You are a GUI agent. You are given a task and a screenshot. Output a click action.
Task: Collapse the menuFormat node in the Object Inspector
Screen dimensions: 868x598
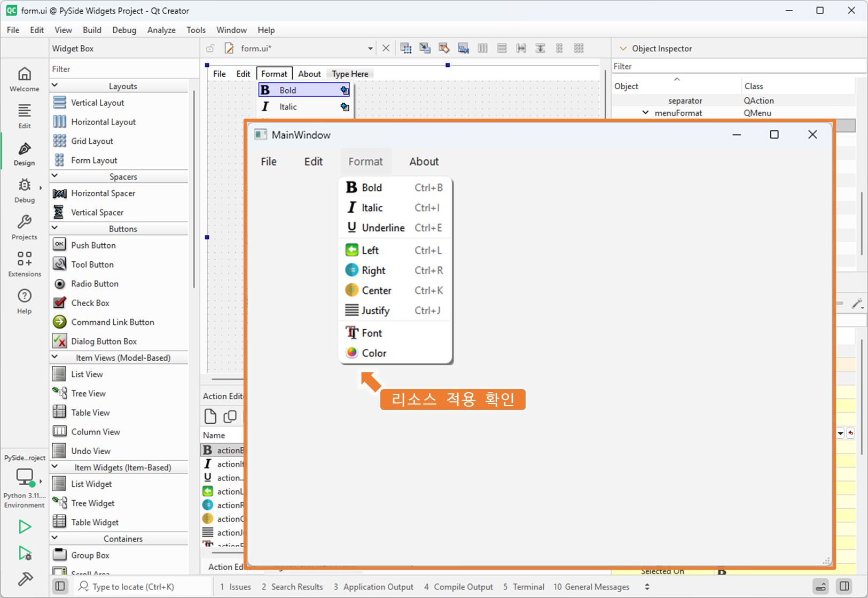[x=645, y=112]
